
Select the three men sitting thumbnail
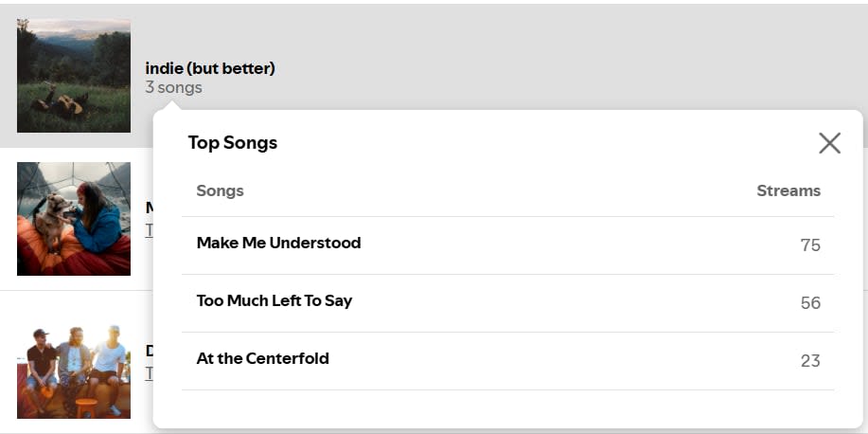(74, 371)
